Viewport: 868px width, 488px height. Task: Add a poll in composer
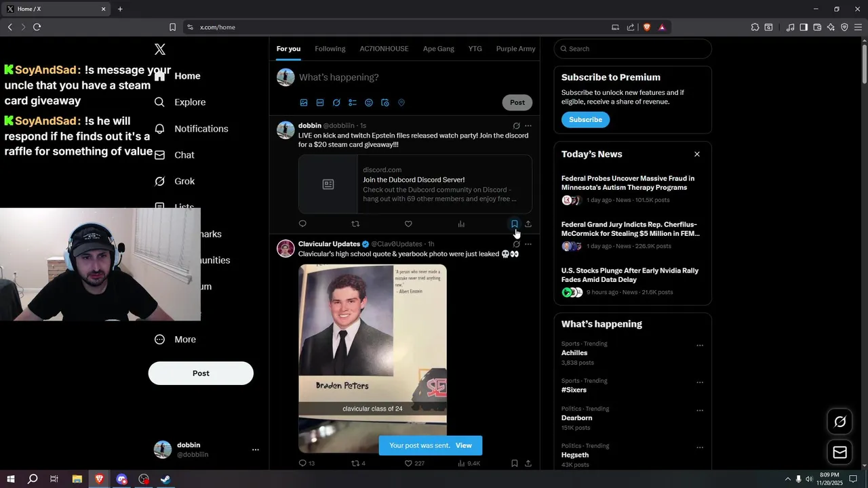point(353,103)
